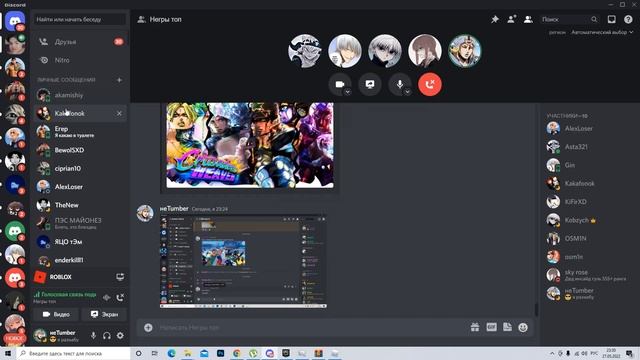
Task: Click find or start conversation field
Action: [80, 19]
